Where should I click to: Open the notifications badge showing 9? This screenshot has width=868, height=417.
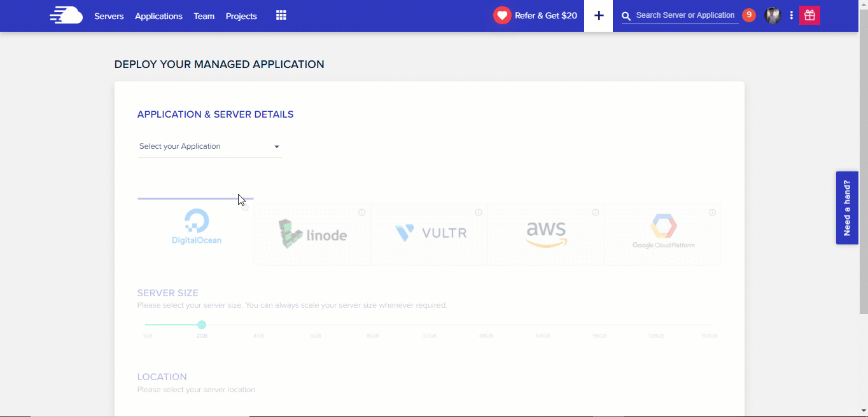tap(749, 15)
